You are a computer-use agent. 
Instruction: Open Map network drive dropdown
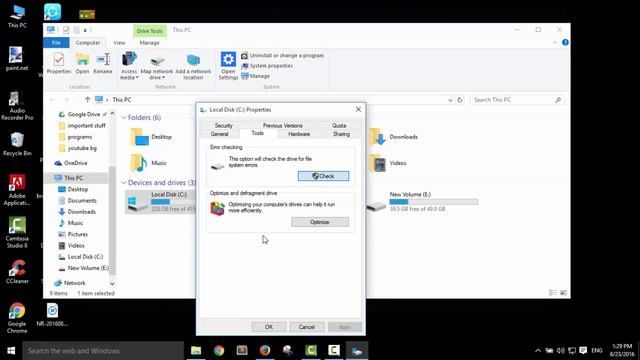(157, 68)
